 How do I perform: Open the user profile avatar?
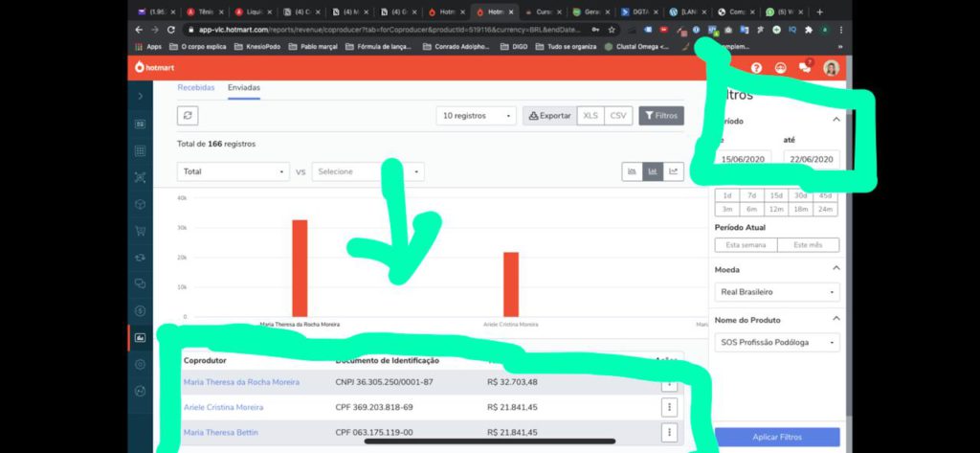pyautogui.click(x=831, y=68)
